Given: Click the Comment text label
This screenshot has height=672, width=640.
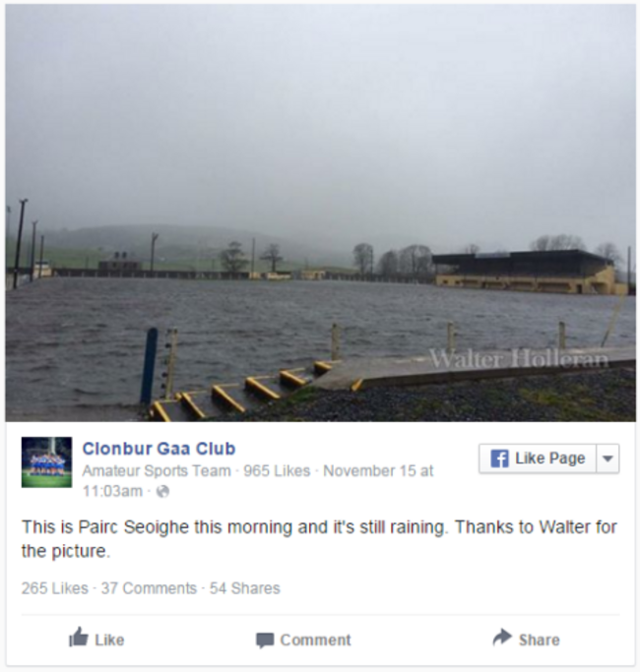Looking at the screenshot, I should tap(315, 641).
